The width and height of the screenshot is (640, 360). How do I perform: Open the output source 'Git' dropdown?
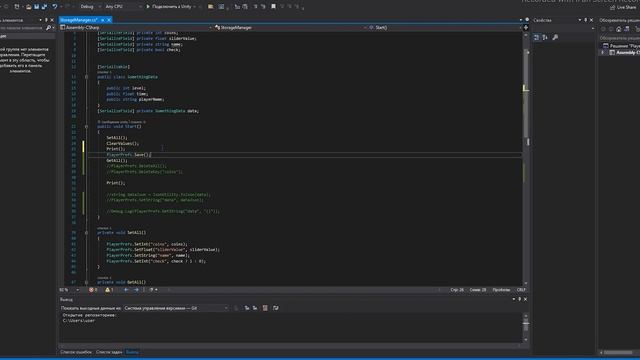click(176, 308)
